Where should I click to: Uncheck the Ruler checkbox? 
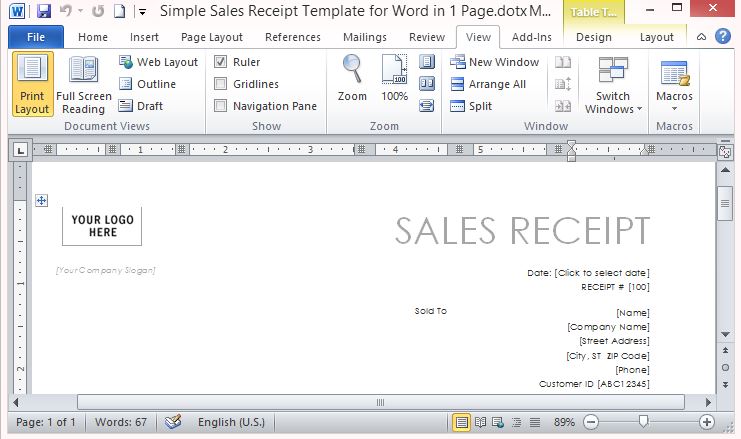coord(221,62)
